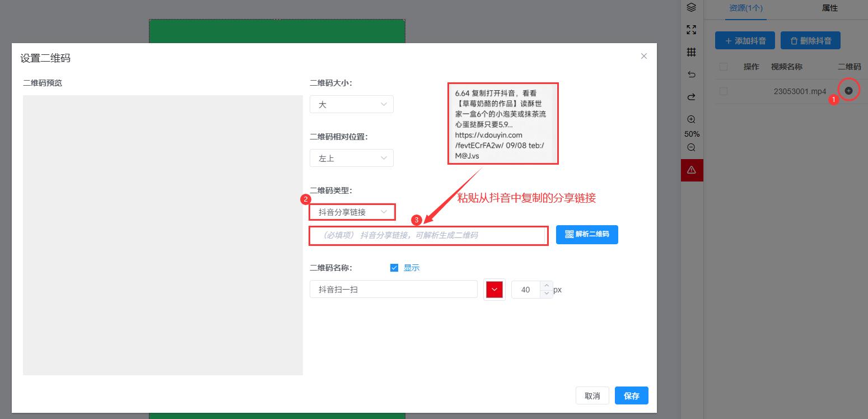Open the 二维码相对位置 dropdown showing 左上
This screenshot has width=868, height=419.
(352, 158)
